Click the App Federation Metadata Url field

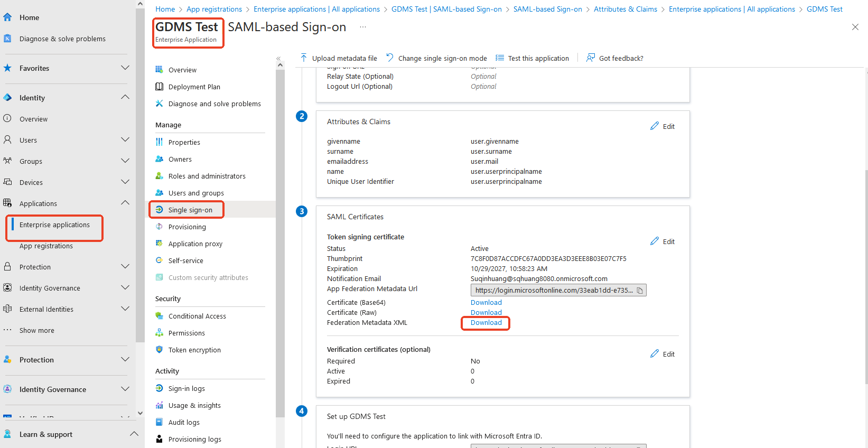click(x=558, y=291)
